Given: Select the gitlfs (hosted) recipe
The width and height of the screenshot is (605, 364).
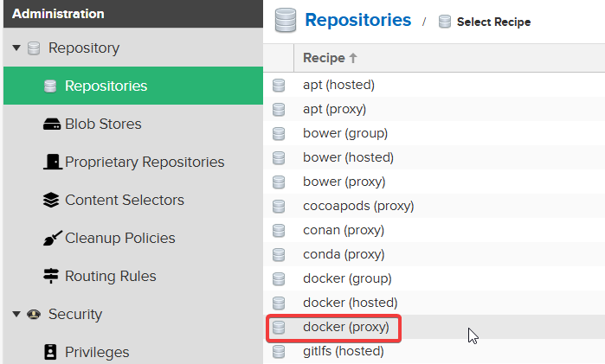Looking at the screenshot, I should (x=344, y=351).
